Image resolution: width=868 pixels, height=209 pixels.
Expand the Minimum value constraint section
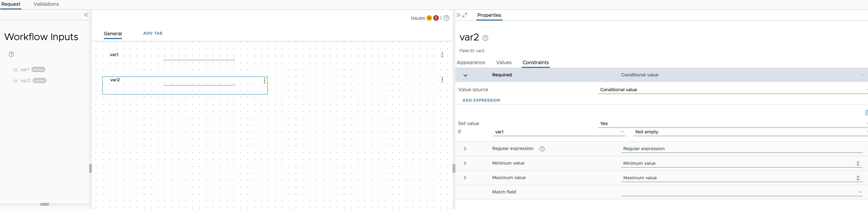tap(465, 163)
